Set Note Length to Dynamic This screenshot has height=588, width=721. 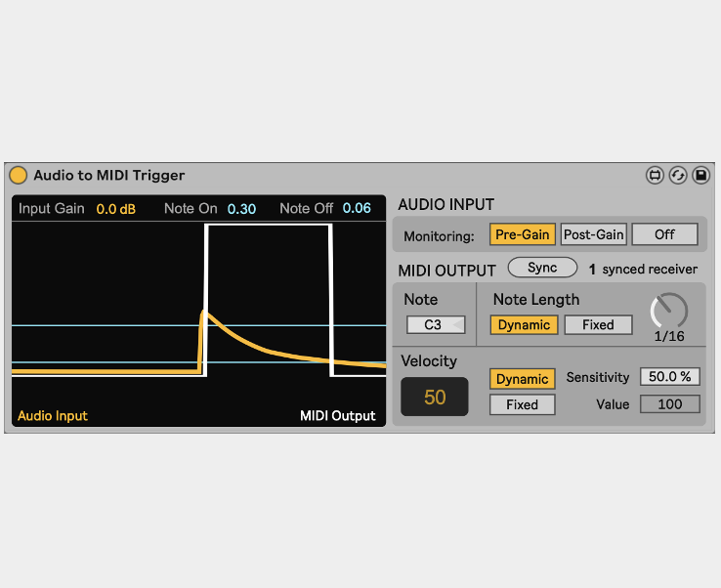524,325
